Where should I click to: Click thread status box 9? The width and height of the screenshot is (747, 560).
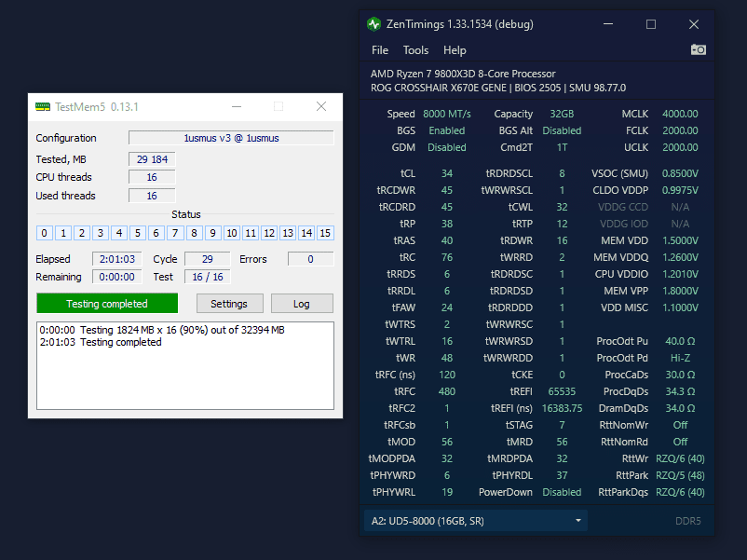pos(213,233)
